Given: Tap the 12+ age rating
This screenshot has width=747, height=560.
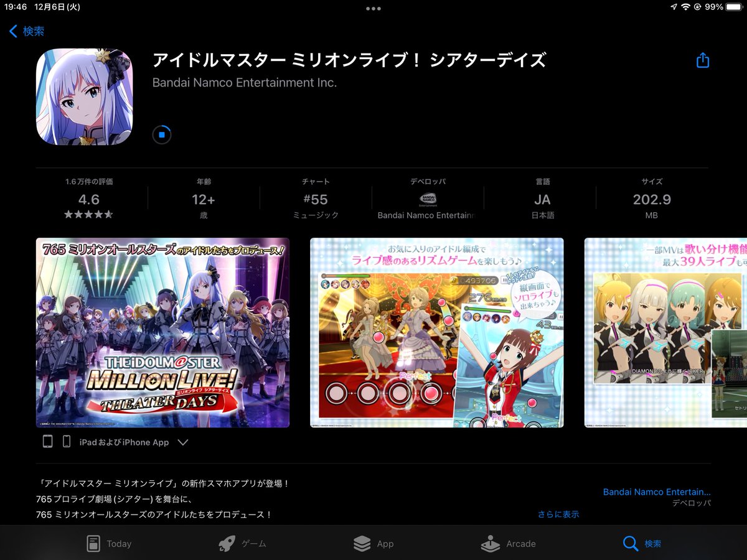Looking at the screenshot, I should pos(204,199).
